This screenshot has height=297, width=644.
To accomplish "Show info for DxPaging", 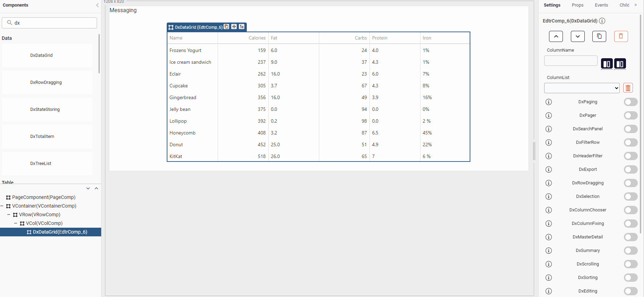I will 549,102.
